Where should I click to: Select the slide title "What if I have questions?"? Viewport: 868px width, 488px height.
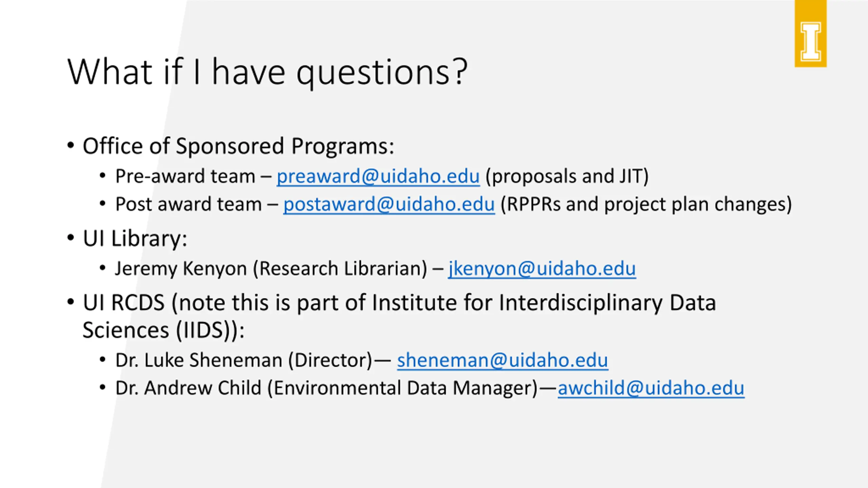268,72
